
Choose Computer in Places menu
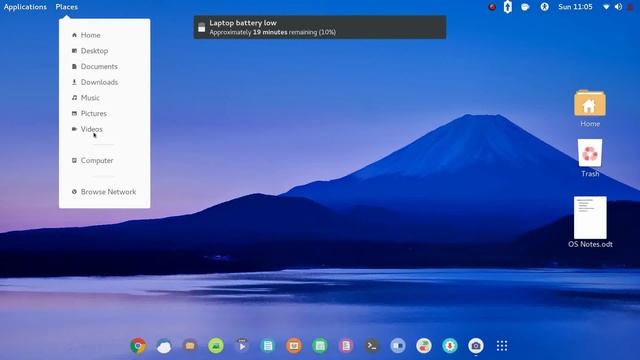click(x=104, y=160)
